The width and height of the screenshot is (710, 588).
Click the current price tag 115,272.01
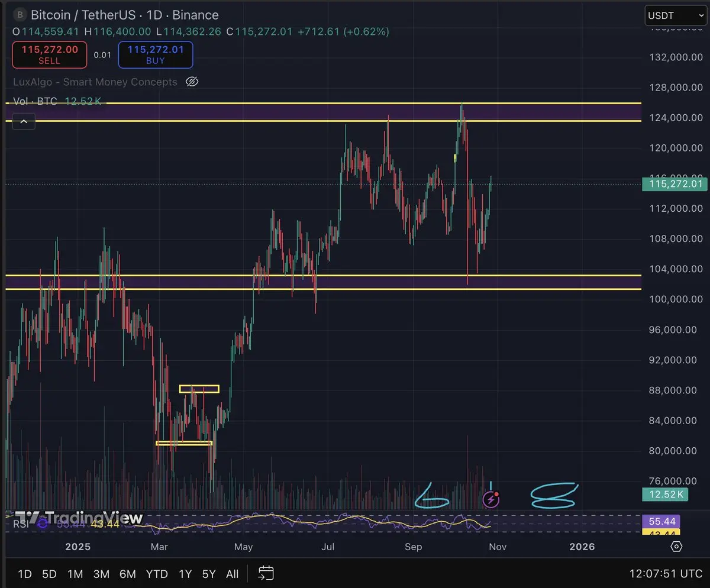674,184
